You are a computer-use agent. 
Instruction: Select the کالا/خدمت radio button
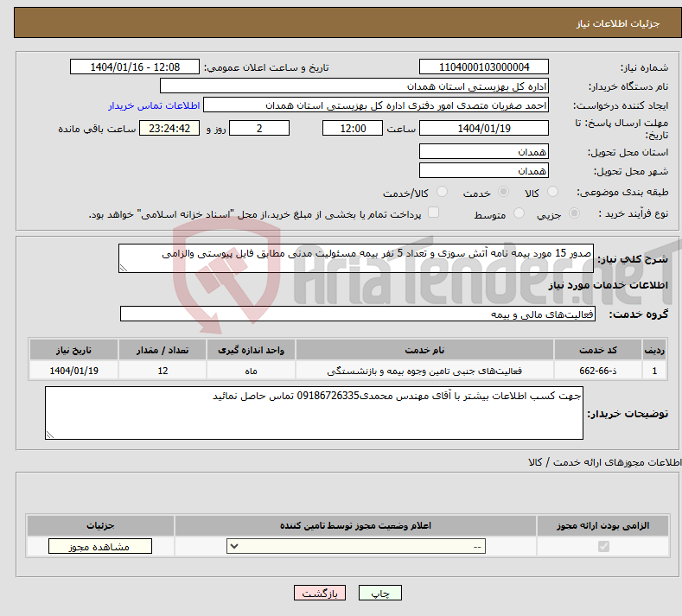pyautogui.click(x=442, y=192)
